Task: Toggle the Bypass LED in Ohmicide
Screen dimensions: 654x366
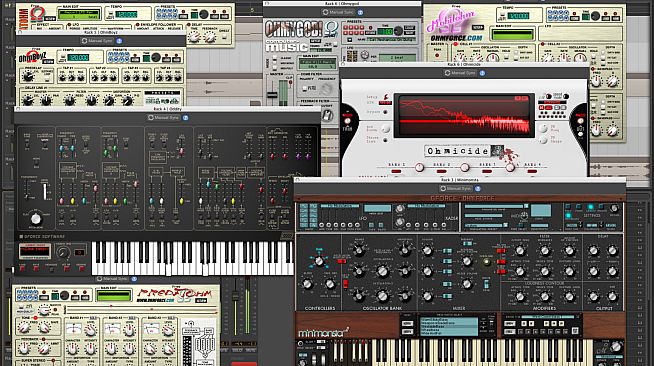Action: coord(385,112)
